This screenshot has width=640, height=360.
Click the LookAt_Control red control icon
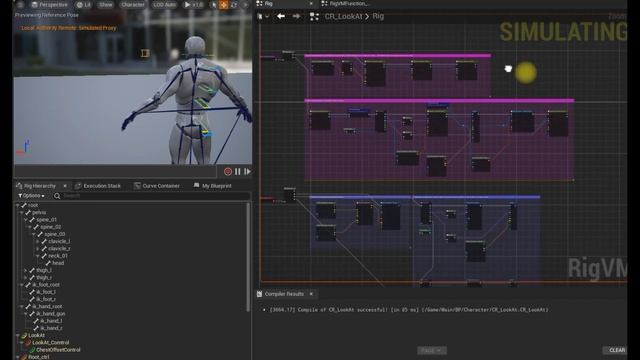coord(28,343)
